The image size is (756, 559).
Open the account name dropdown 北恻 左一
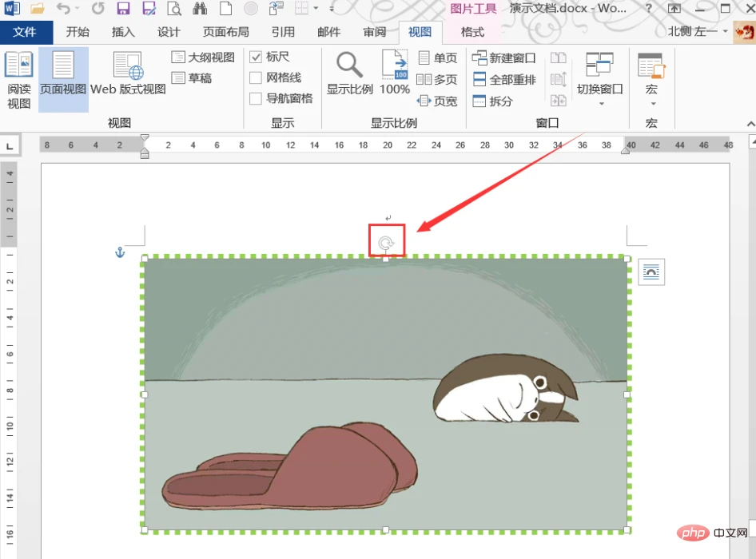[697, 32]
